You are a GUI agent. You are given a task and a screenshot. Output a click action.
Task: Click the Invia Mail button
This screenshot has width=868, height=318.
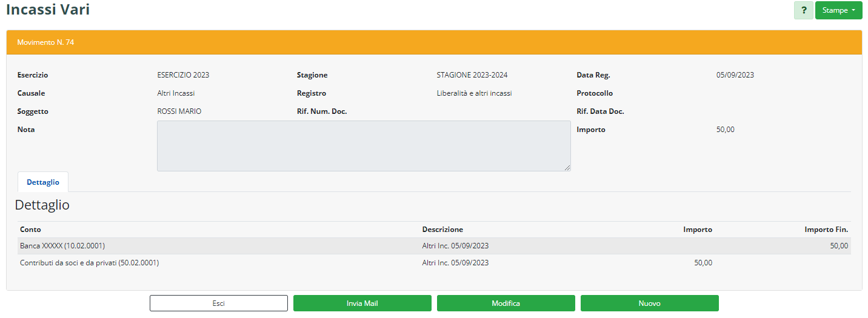point(362,303)
